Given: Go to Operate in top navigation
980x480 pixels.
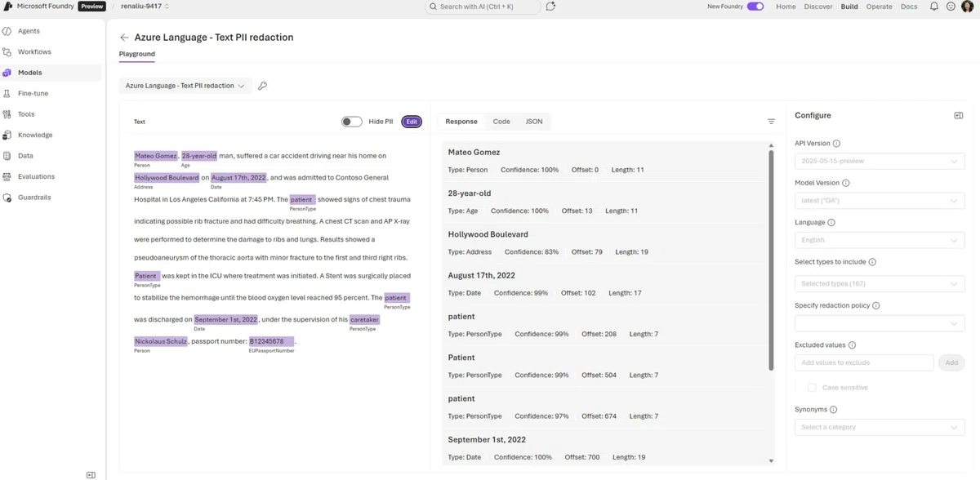Looking at the screenshot, I should coord(880,7).
